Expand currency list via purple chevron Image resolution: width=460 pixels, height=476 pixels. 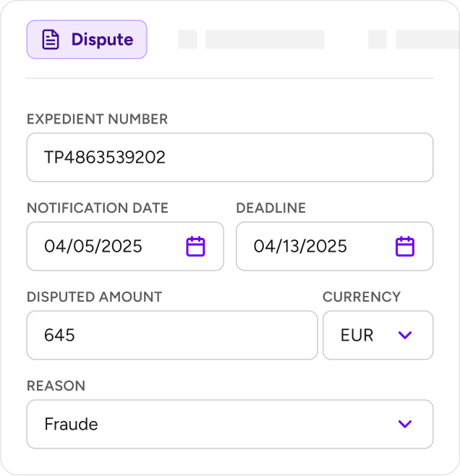click(405, 335)
